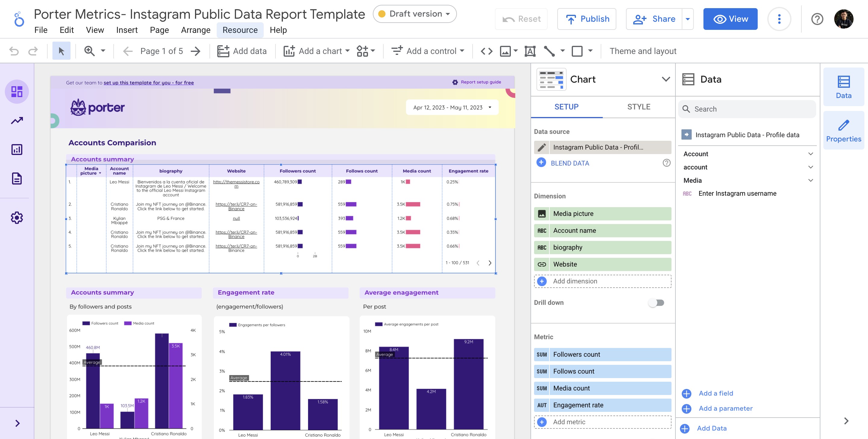
Task: Click next page arrow in table pagination
Action: point(489,263)
